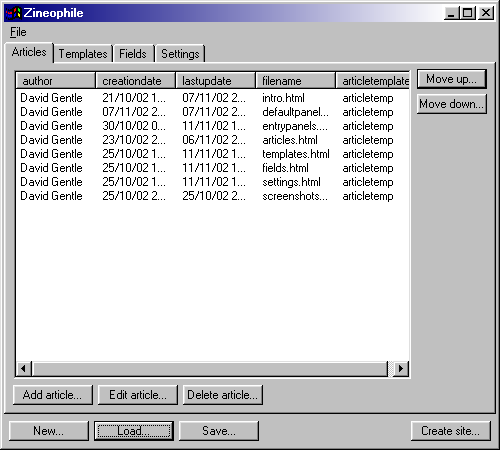The image size is (500, 450).
Task: Click last update 06/11/02 cell
Action: pos(214,140)
